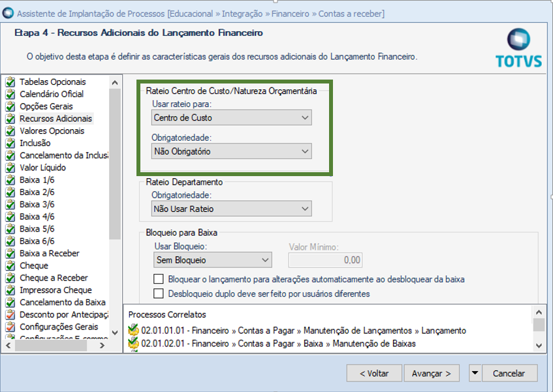Click the Valor Mínimo input field
This screenshot has height=392, width=553.
click(x=325, y=260)
